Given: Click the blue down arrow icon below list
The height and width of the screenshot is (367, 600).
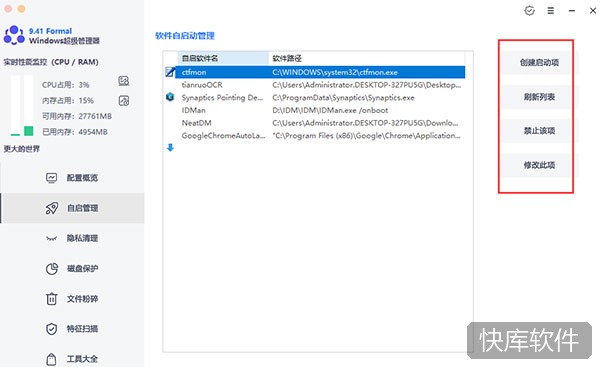Looking at the screenshot, I should (x=170, y=148).
